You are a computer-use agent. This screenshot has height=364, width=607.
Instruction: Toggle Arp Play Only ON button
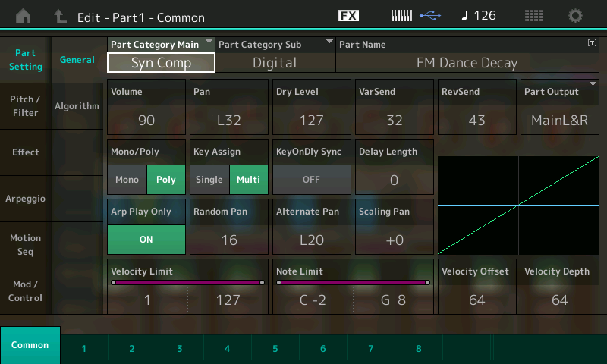point(146,240)
